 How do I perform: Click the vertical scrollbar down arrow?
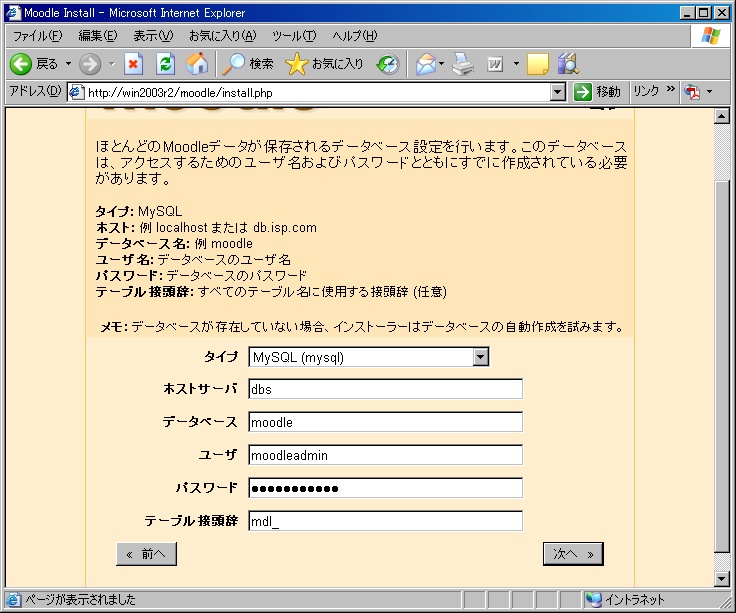(x=722, y=579)
